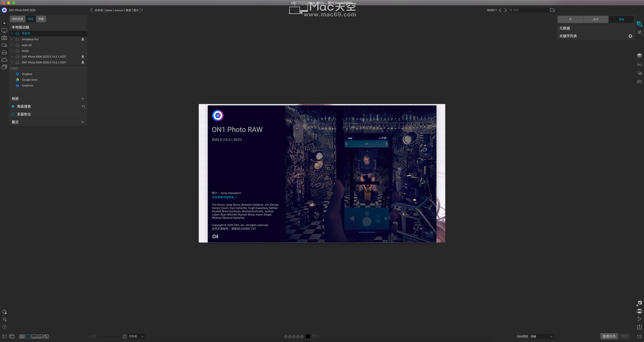The height and width of the screenshot is (342, 644).
Task: Switch to compare view
Action: pyautogui.click(x=40, y=336)
